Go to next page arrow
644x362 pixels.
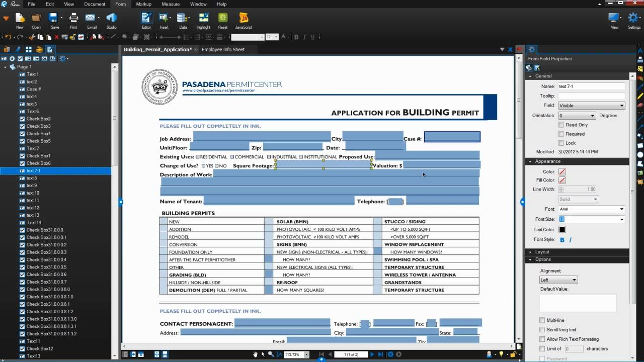pyautogui.click(x=372, y=354)
